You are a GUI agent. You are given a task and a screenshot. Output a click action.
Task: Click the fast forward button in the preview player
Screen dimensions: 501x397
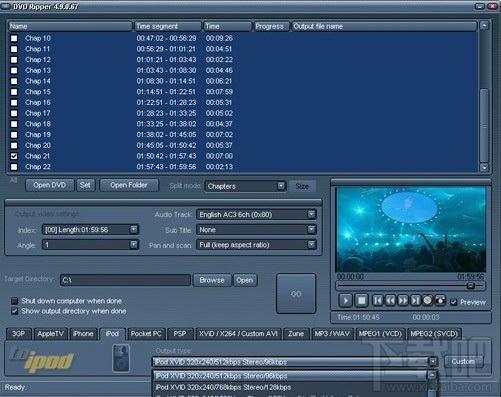pyautogui.click(x=403, y=300)
